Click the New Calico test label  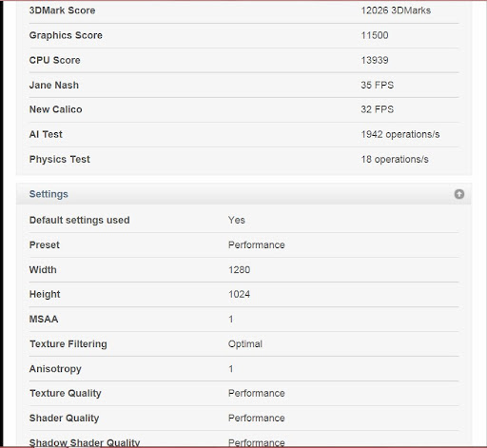(56, 109)
